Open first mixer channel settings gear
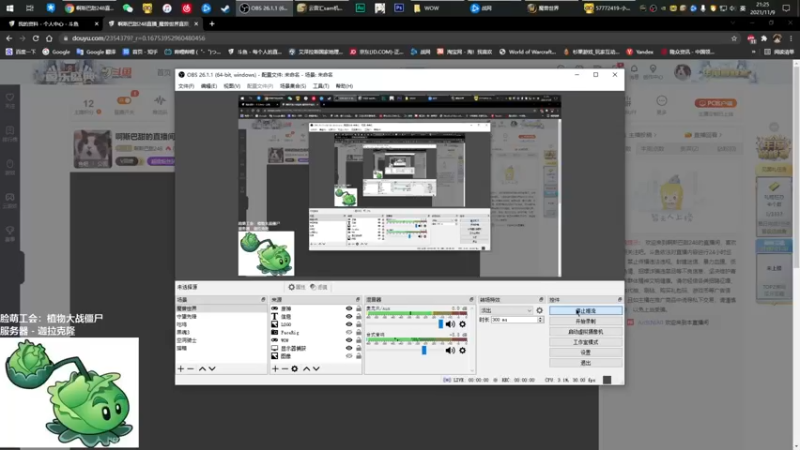800x450 pixels. click(x=462, y=324)
